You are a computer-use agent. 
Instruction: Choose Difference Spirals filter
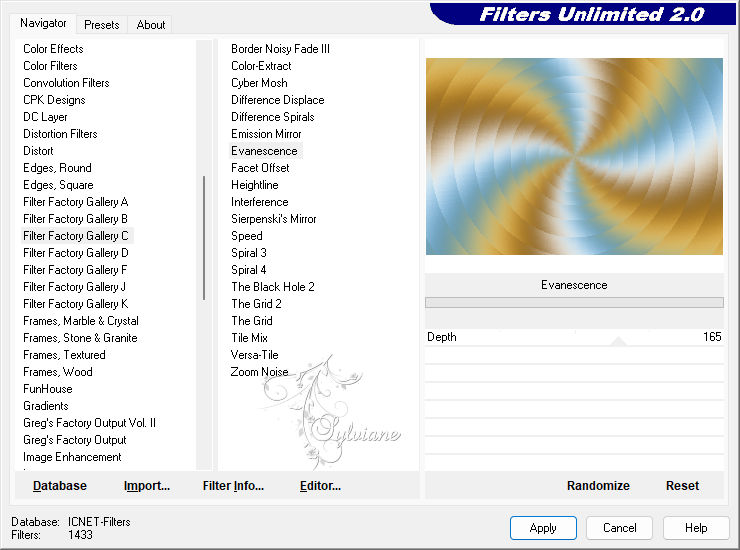point(273,117)
